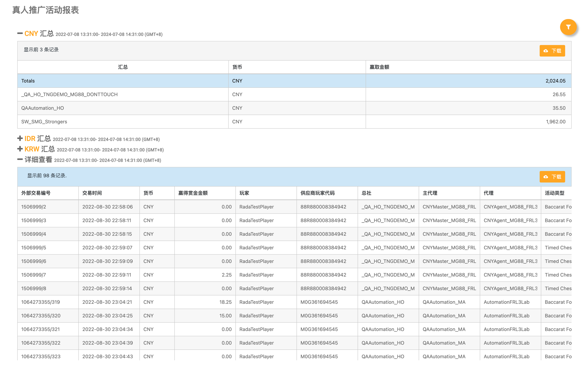
Task: Expand the KRW summary section
Action: click(x=20, y=149)
